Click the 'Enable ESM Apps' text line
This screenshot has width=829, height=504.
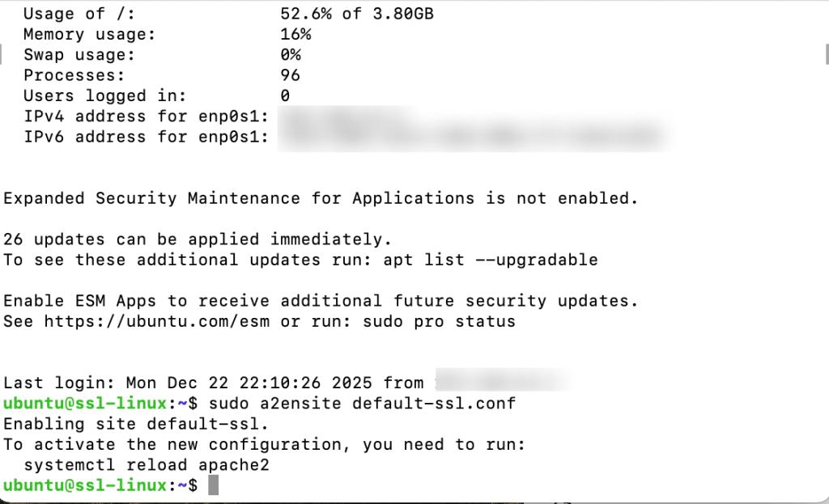(321, 301)
